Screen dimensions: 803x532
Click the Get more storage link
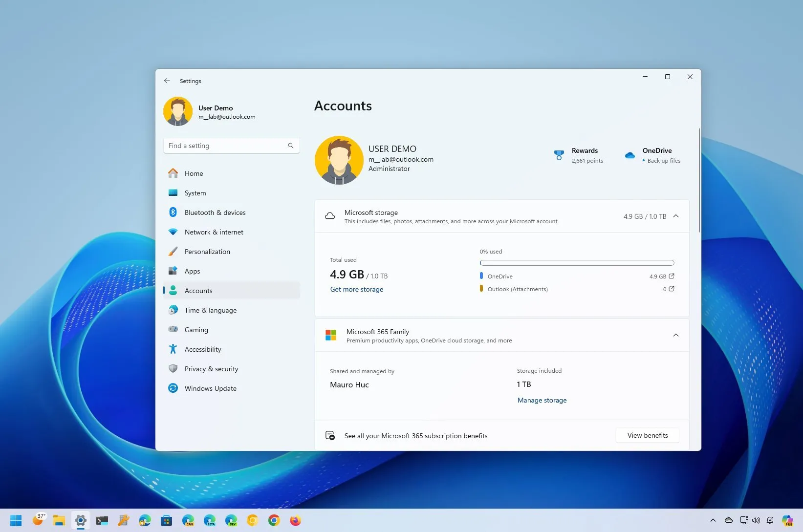point(356,289)
